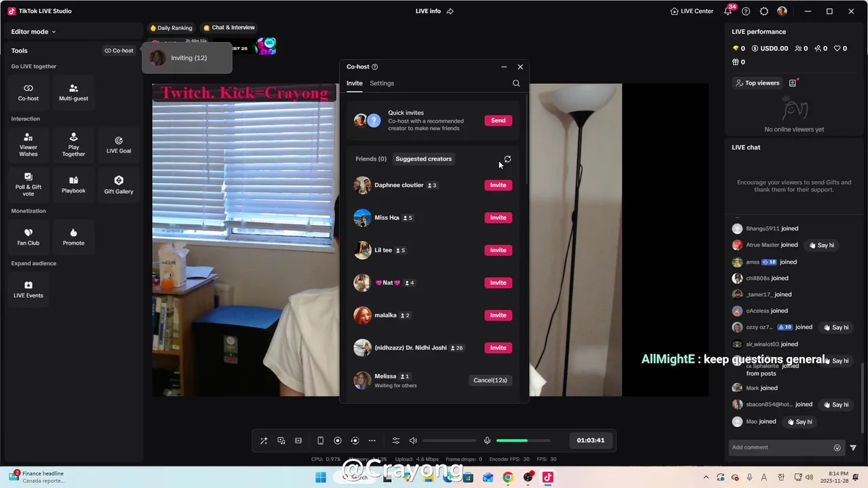This screenshot has width=868, height=488.
Task: Say hi to Mao
Action: pos(800,422)
